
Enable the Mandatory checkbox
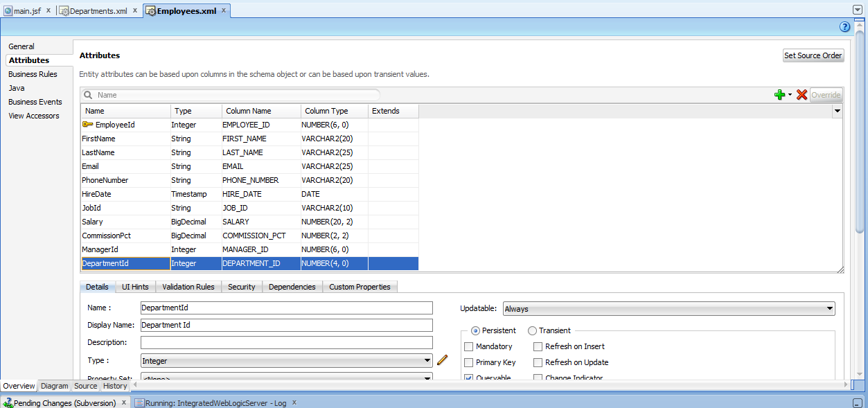coord(468,346)
